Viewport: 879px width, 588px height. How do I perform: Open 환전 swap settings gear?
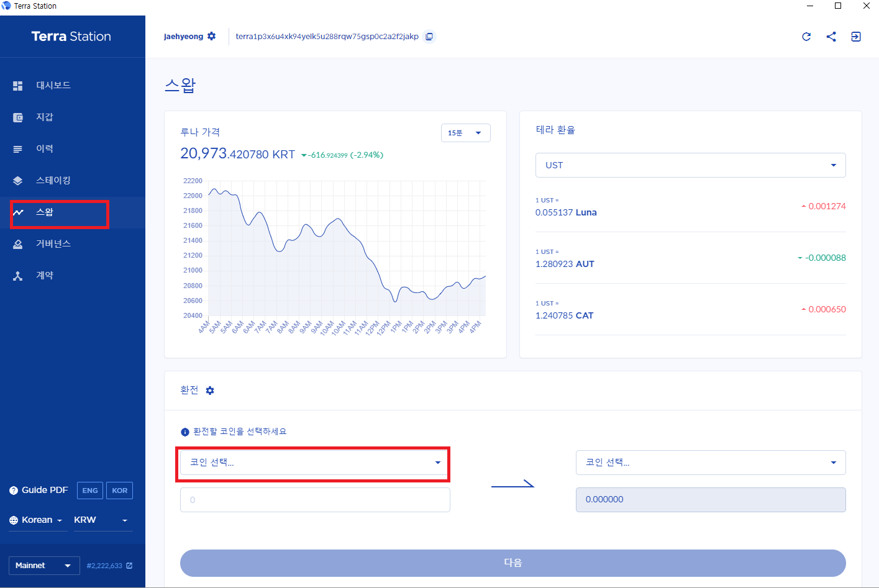[210, 391]
